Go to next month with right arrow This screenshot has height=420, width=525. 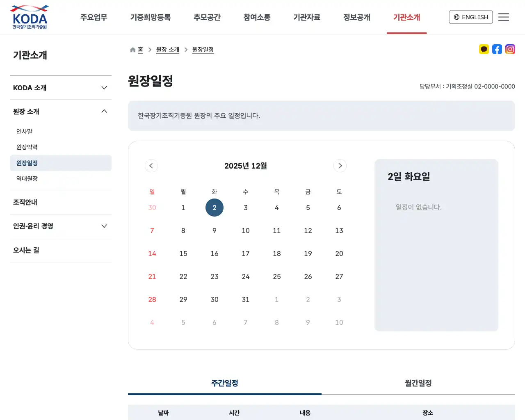(x=340, y=166)
